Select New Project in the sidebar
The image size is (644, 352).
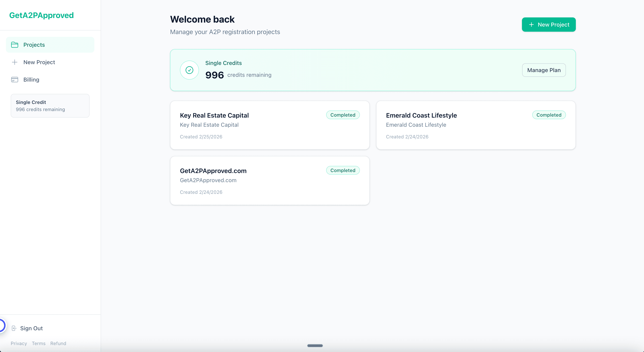(x=39, y=62)
